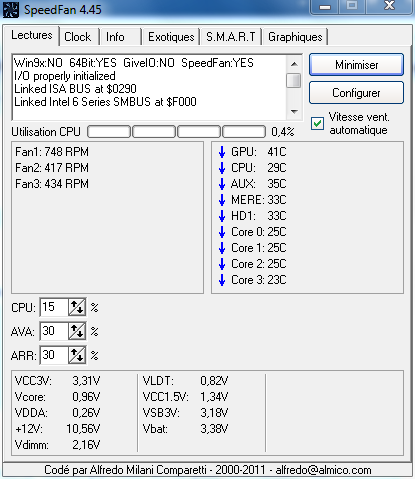The width and height of the screenshot is (415, 479).
Task: Select the Fan1: 748 RPM reading
Action: click(52, 152)
